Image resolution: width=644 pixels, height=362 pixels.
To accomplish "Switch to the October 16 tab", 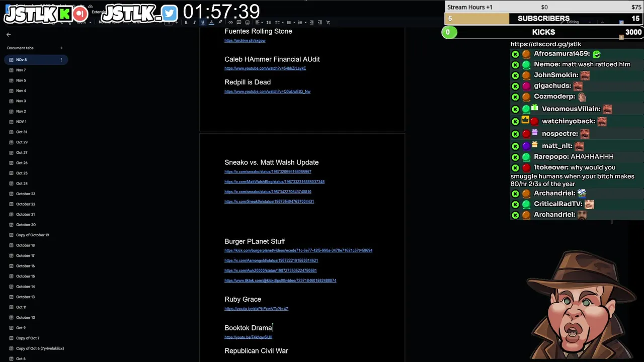I will (25, 266).
